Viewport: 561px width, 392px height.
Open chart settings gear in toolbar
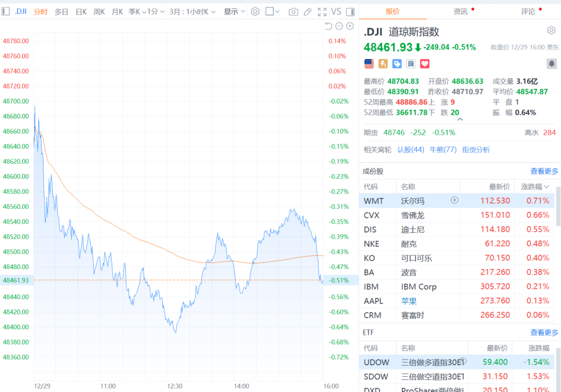coord(255,12)
